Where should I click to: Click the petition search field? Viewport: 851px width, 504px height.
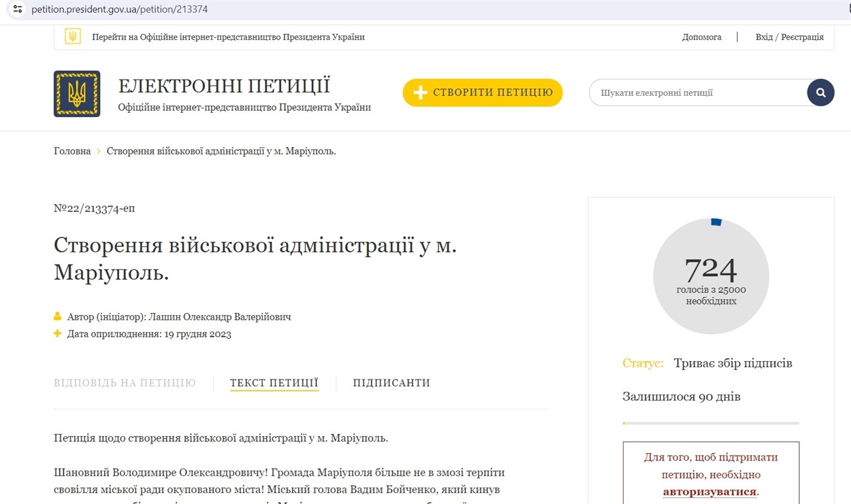(698, 93)
